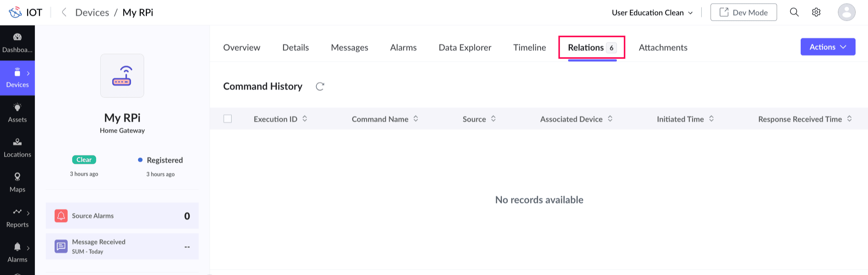
Task: Open the user profile avatar
Action: pyautogui.click(x=846, y=12)
